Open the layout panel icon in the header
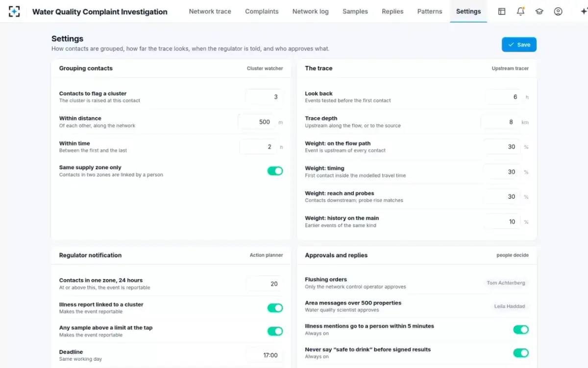Screen dimensions: 588x368 (x=502, y=11)
